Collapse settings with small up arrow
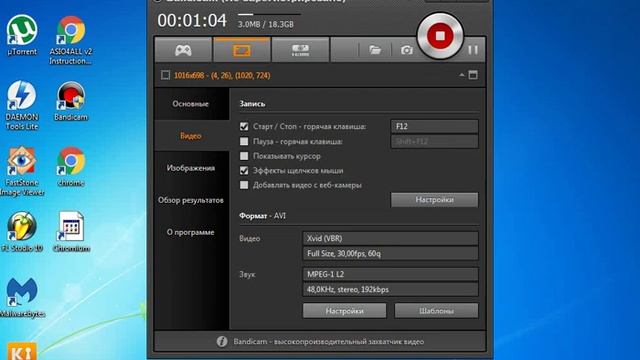Viewport: 640px width, 360px height. 462,75
